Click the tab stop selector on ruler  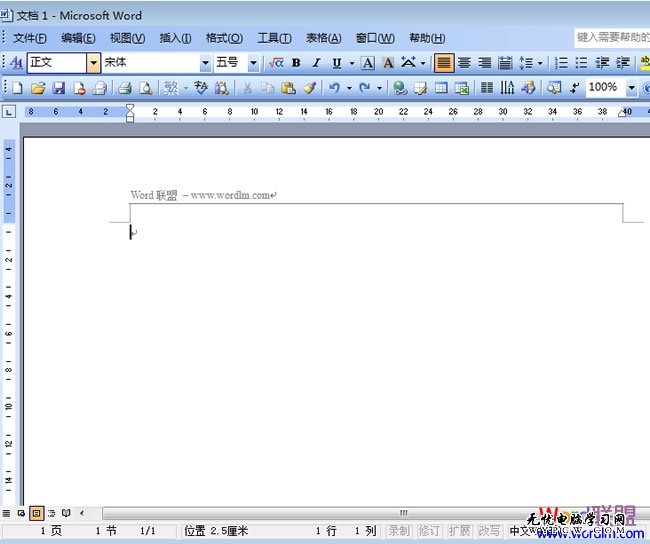click(9, 112)
